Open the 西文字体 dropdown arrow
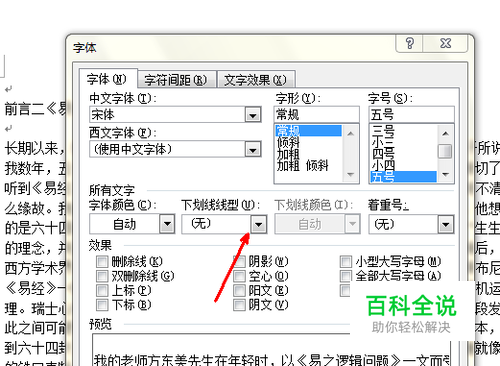 click(253, 149)
